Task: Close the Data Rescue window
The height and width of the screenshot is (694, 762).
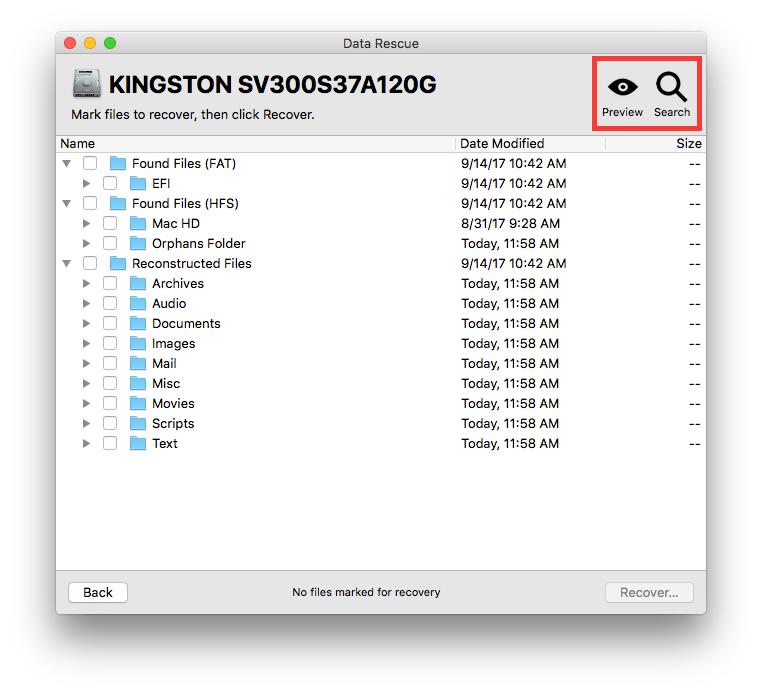Action: pyautogui.click(x=70, y=43)
